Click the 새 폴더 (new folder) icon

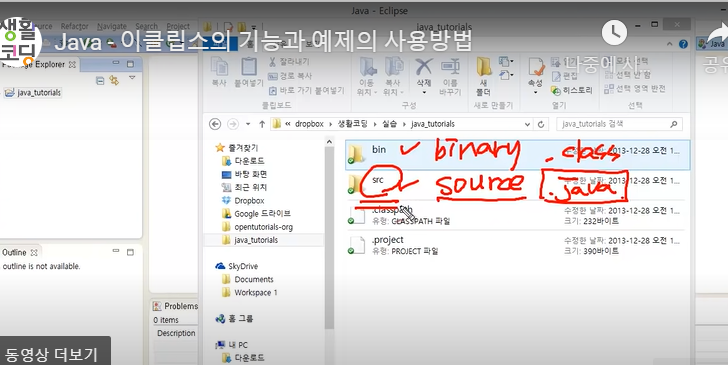tap(484, 66)
